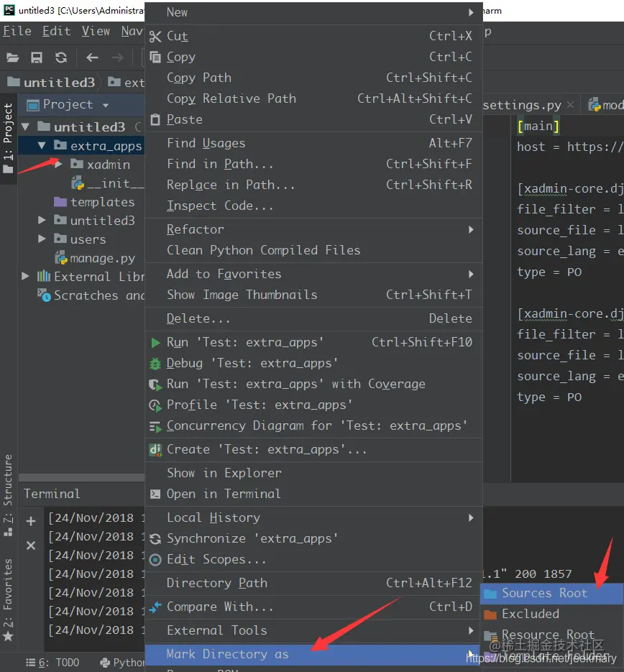The image size is (624, 672).
Task: Expand the untitled3 subfolder arrow
Action: pos(42,220)
